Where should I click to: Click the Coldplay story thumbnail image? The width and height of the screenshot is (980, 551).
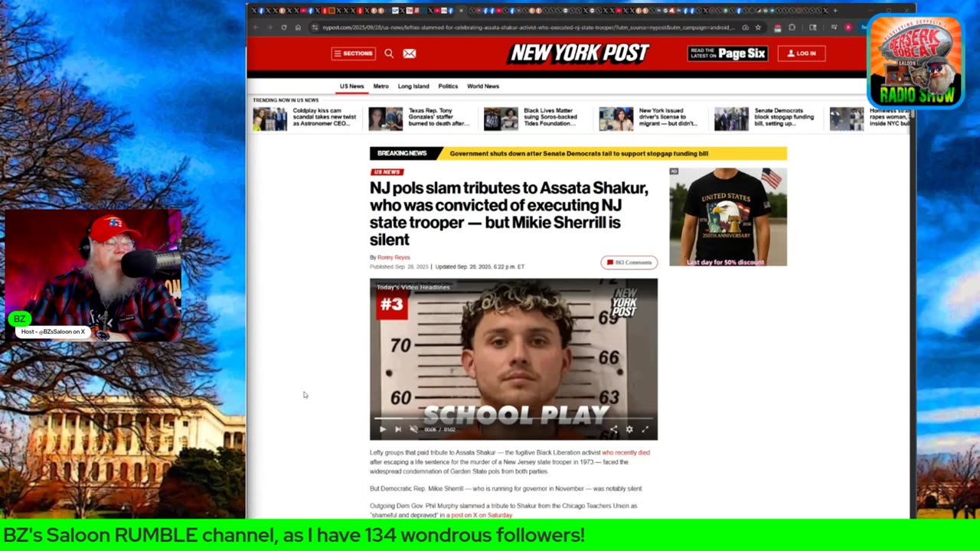(270, 119)
